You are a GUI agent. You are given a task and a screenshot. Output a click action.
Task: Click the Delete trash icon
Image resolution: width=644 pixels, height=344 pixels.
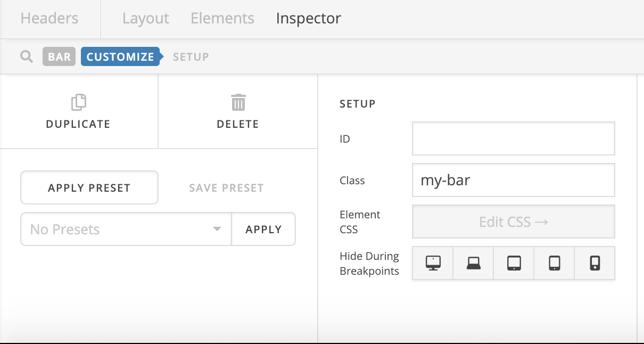[x=238, y=102]
